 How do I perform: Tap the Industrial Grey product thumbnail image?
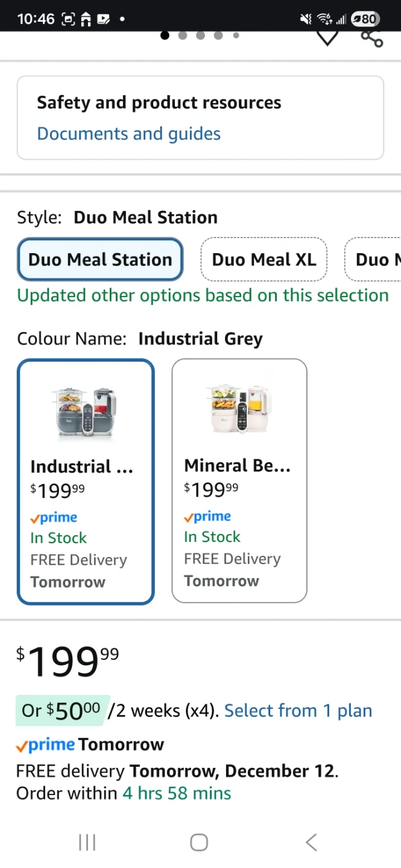[85, 410]
